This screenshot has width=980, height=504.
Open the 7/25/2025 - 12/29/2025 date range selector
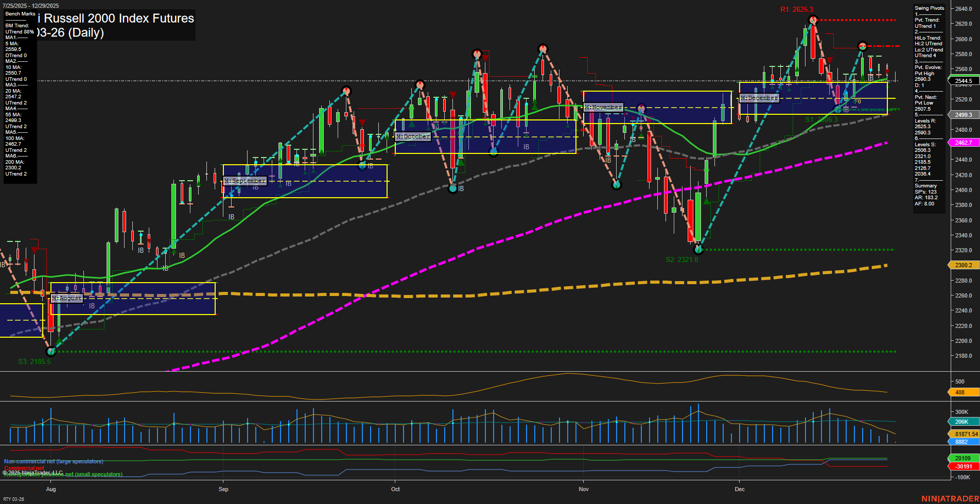(31, 5)
